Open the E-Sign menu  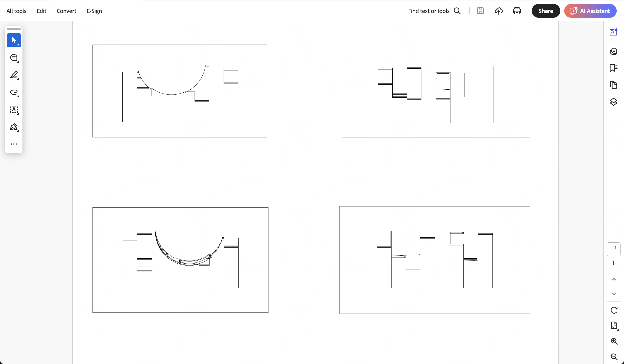pyautogui.click(x=94, y=11)
